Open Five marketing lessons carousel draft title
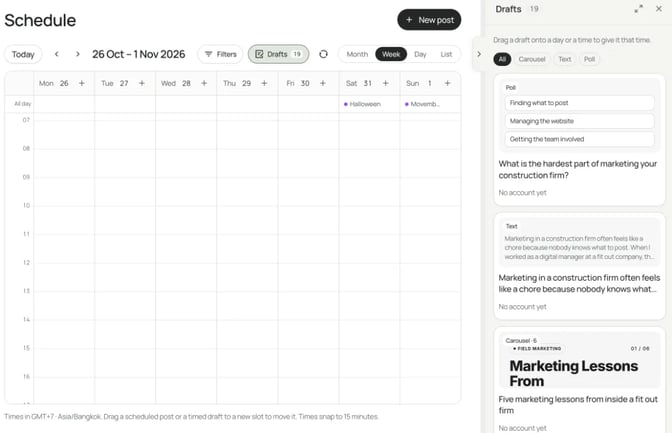 (x=578, y=405)
